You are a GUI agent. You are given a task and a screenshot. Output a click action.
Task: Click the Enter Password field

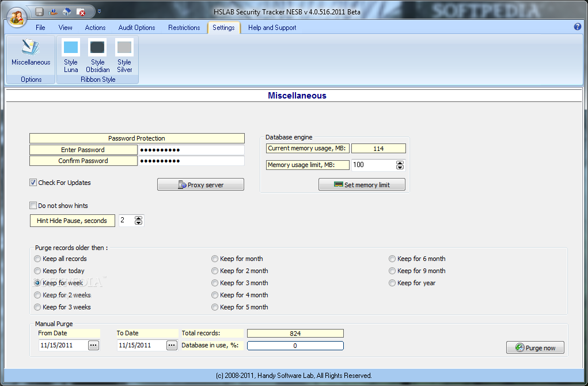tap(191, 150)
